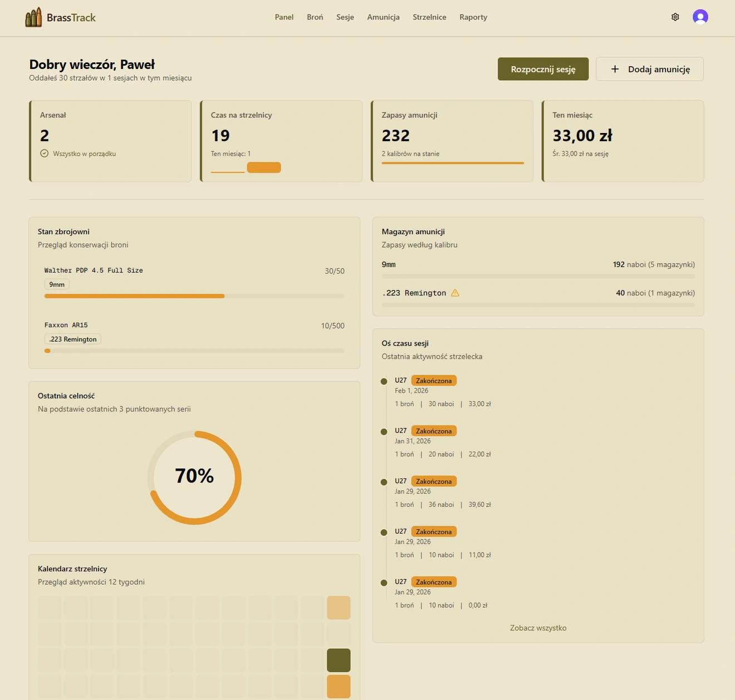Click the plus icon in Dodaj amunicję

(x=615, y=69)
